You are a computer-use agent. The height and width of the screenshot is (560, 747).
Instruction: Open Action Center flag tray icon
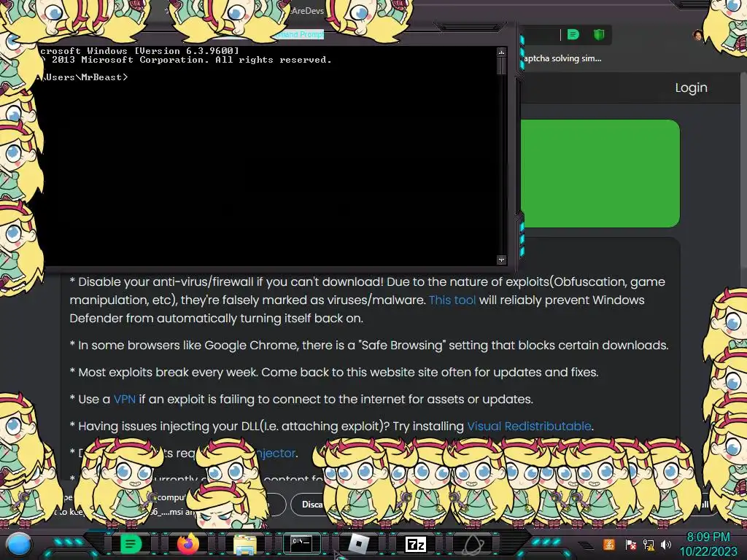click(630, 545)
